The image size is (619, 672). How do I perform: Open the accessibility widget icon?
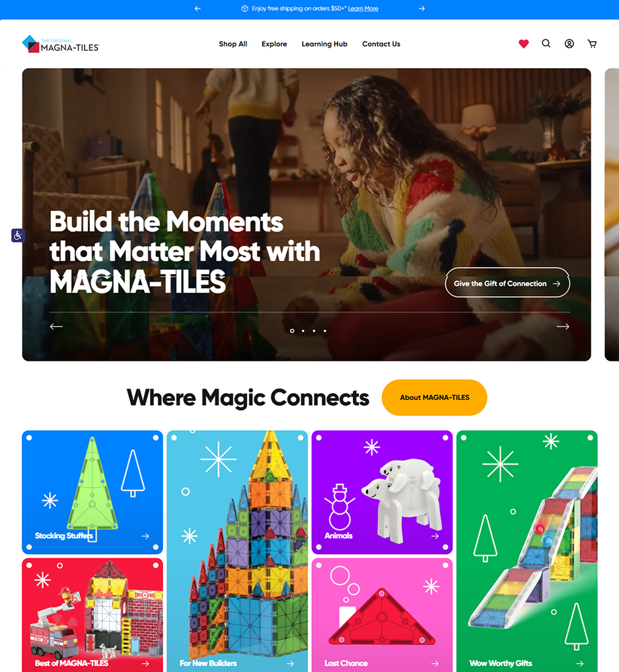[18, 235]
